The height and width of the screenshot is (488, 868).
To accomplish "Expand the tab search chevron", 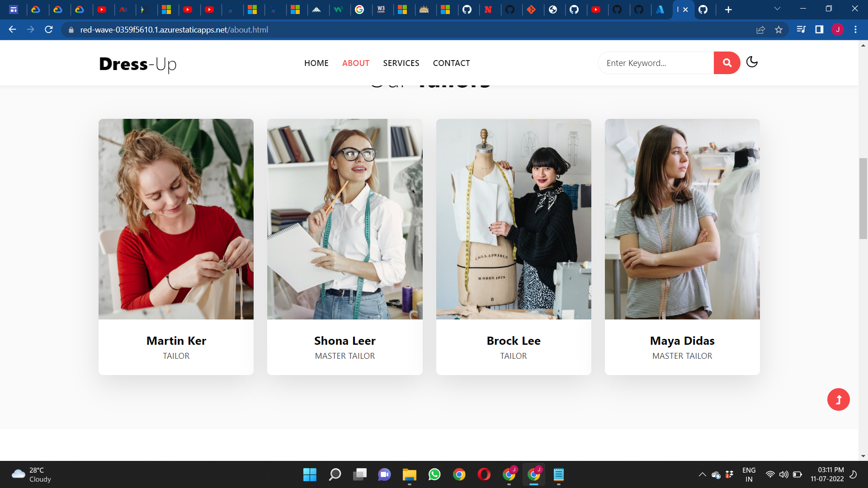I will point(777,9).
